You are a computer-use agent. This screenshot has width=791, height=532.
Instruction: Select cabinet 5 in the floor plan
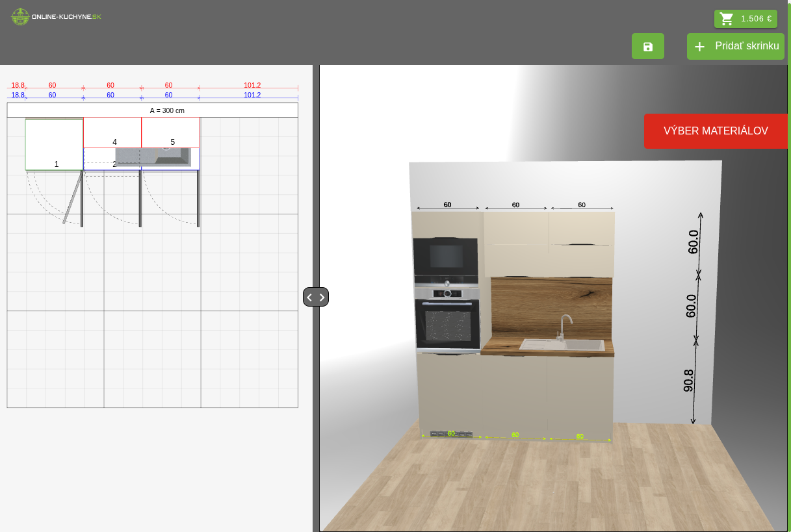tap(170, 133)
